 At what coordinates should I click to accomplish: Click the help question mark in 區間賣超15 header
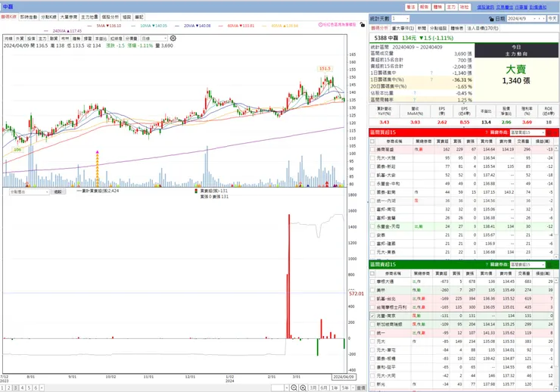487,265
